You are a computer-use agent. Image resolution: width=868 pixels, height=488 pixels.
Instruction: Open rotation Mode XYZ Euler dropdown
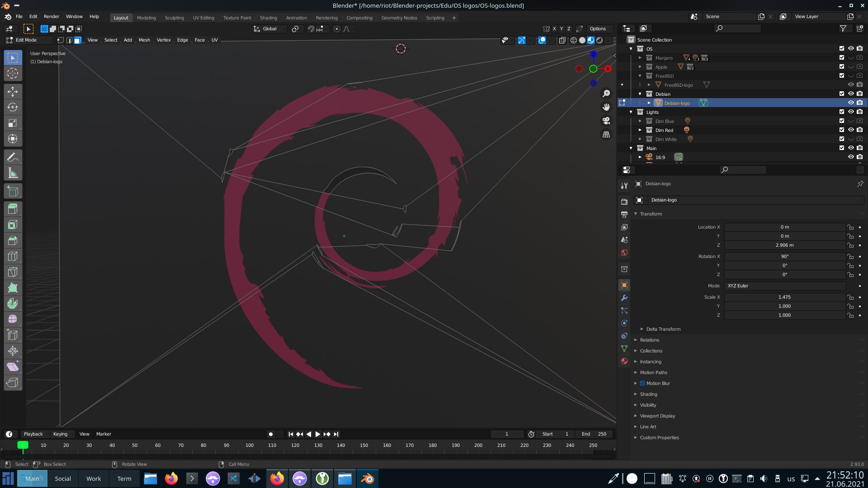[785, 286]
